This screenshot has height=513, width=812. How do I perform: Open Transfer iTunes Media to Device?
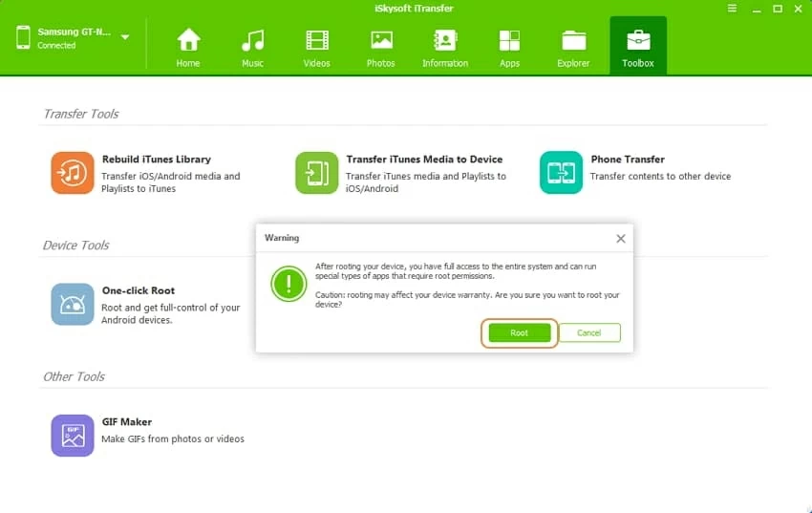[316, 173]
